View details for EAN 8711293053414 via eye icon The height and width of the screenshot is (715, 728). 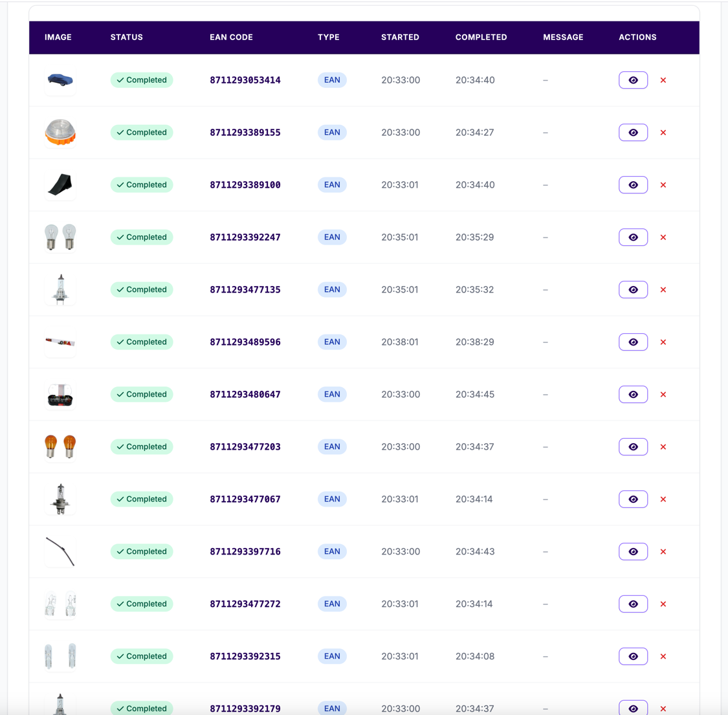[633, 80]
